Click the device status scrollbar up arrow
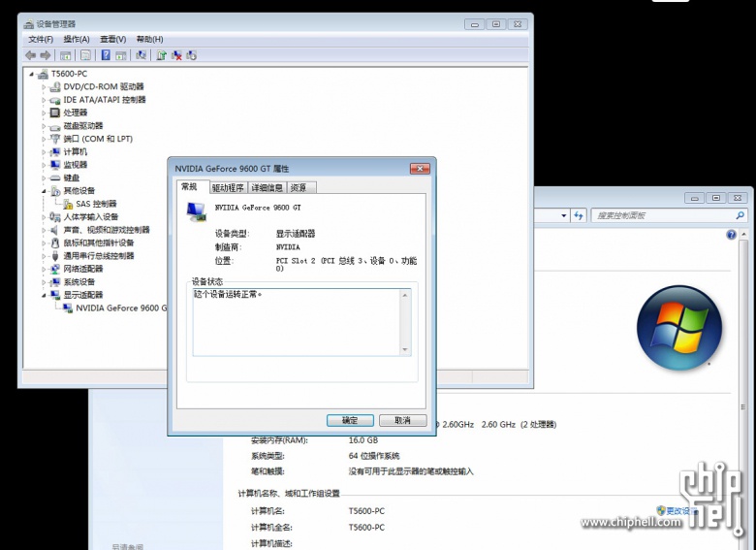 coord(405,295)
